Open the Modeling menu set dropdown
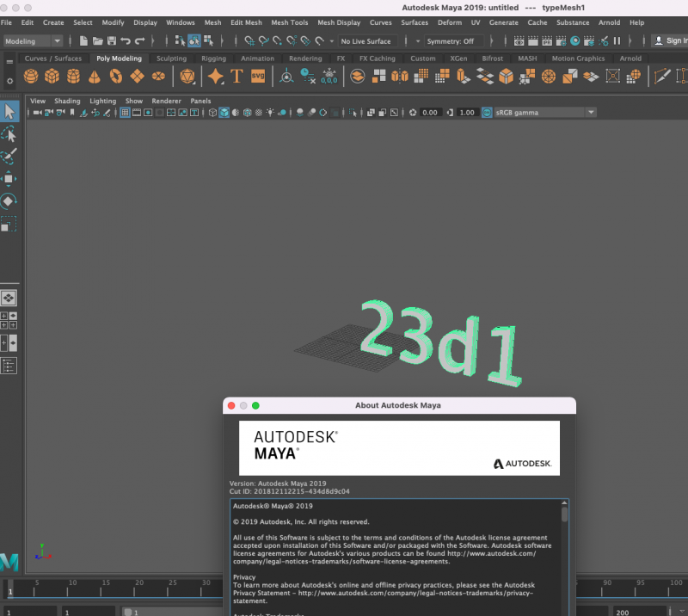Image resolution: width=688 pixels, height=616 pixels. [33, 40]
